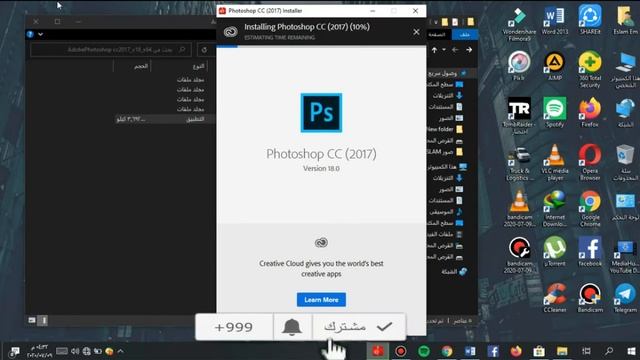Select الشبكة at bottom of Explorer sidebar

coord(454,271)
